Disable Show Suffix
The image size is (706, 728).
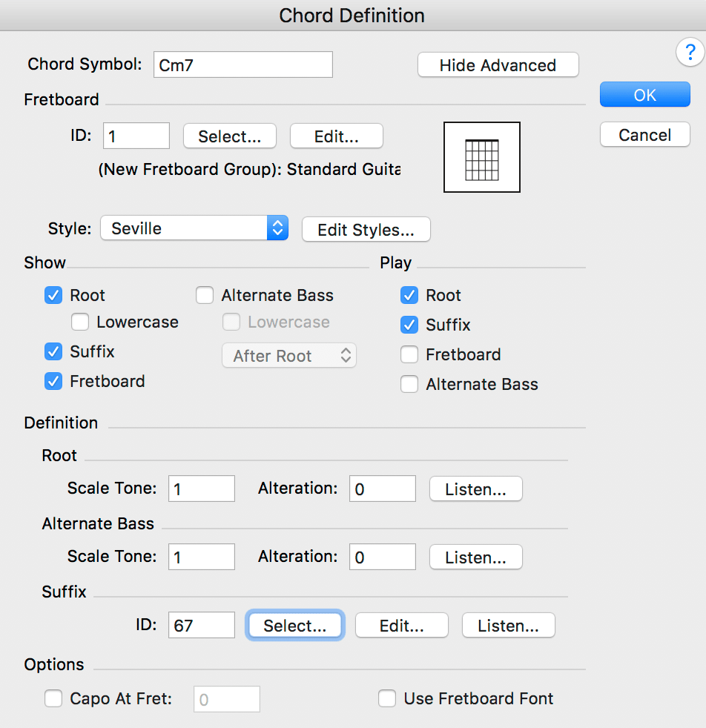point(53,351)
